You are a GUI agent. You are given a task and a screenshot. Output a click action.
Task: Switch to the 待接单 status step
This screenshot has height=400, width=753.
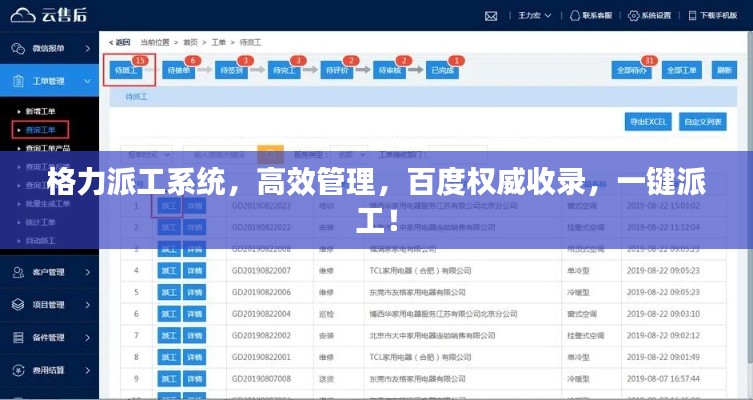[x=179, y=70]
